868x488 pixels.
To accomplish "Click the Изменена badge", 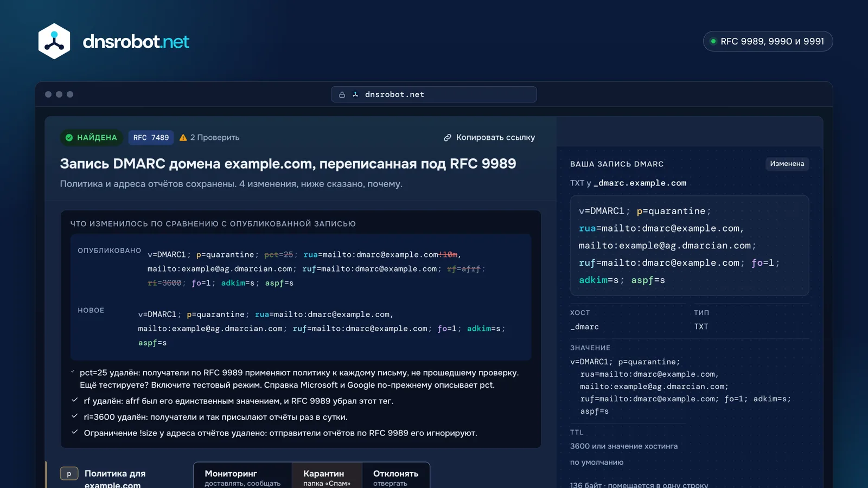I will pyautogui.click(x=787, y=164).
